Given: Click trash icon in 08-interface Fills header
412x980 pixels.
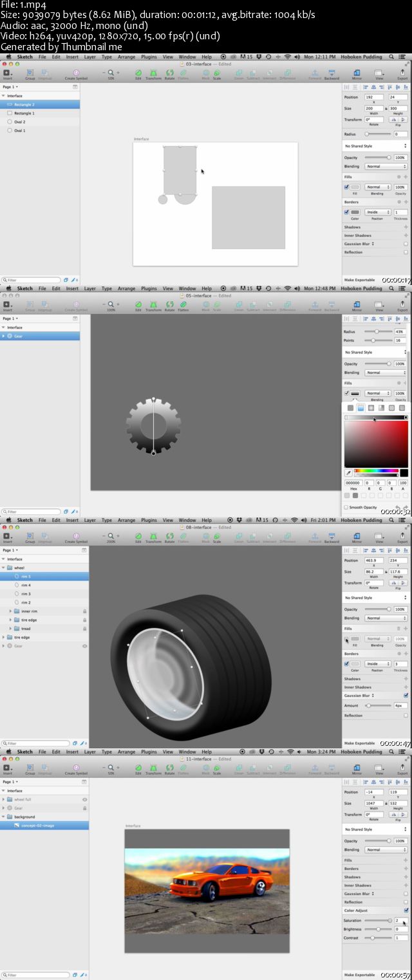Looking at the screenshot, I should point(398,629).
